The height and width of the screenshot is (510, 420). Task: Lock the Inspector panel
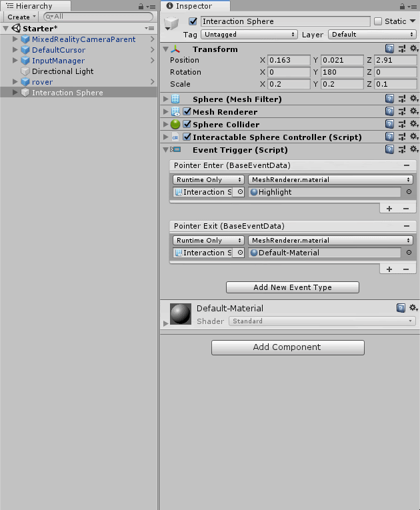tap(403, 6)
